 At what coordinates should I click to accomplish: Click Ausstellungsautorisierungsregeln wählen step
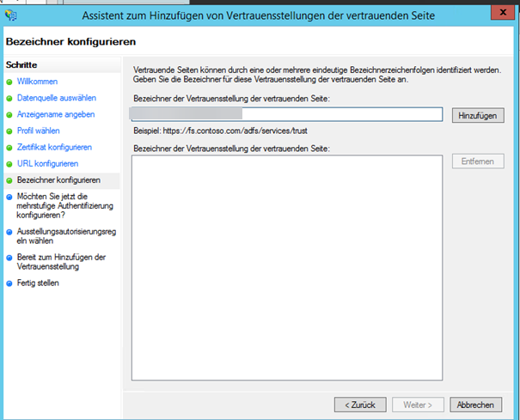coord(66,236)
